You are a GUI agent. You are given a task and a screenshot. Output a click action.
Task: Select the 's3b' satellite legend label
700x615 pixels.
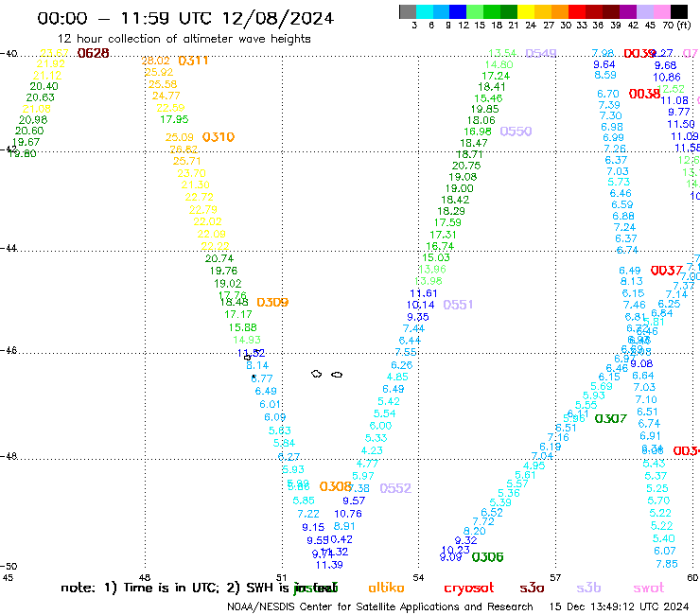coord(588,588)
